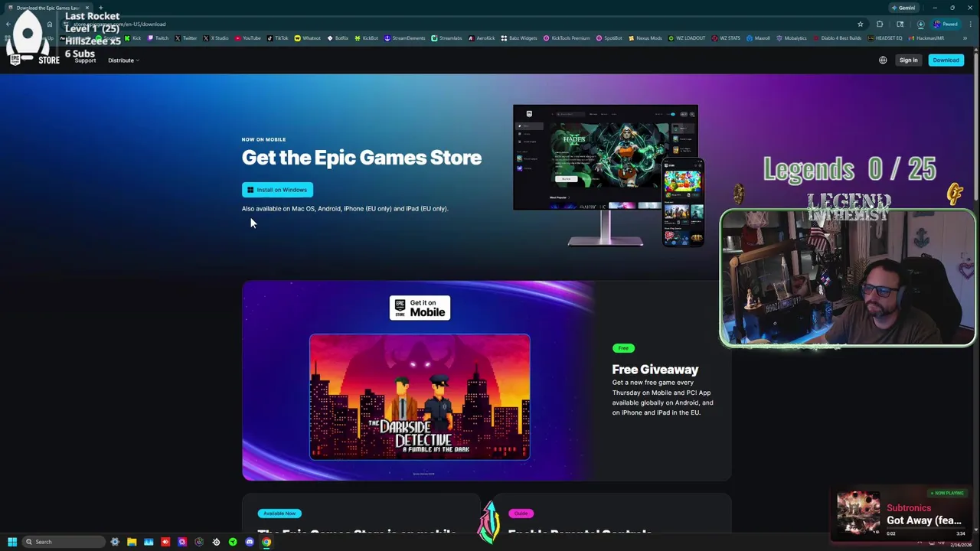980x551 pixels.
Task: Open the language globe icon
Action: pyautogui.click(x=883, y=60)
